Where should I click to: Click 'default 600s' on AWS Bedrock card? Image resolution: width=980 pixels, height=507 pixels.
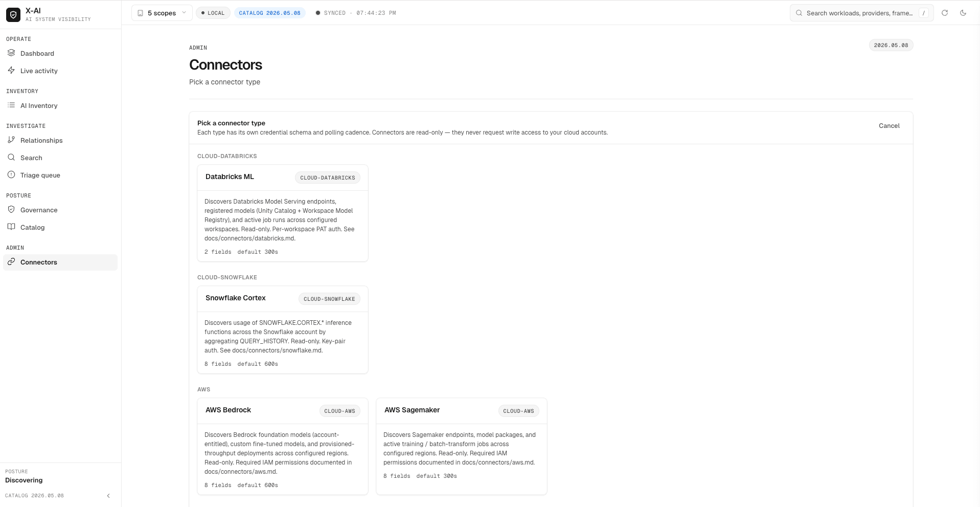click(x=258, y=485)
